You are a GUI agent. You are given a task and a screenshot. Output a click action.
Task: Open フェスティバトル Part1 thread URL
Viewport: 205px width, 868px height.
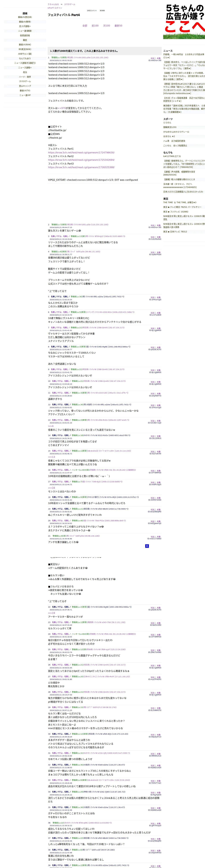81,153
